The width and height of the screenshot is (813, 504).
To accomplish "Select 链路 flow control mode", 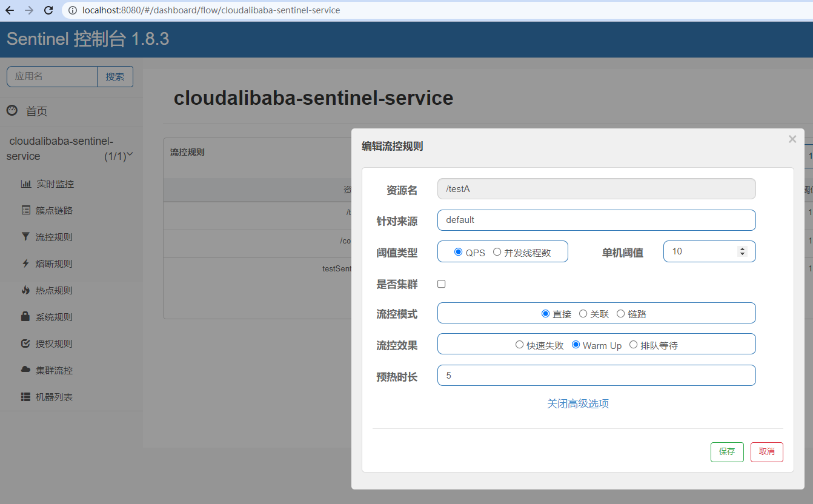I will pos(620,314).
